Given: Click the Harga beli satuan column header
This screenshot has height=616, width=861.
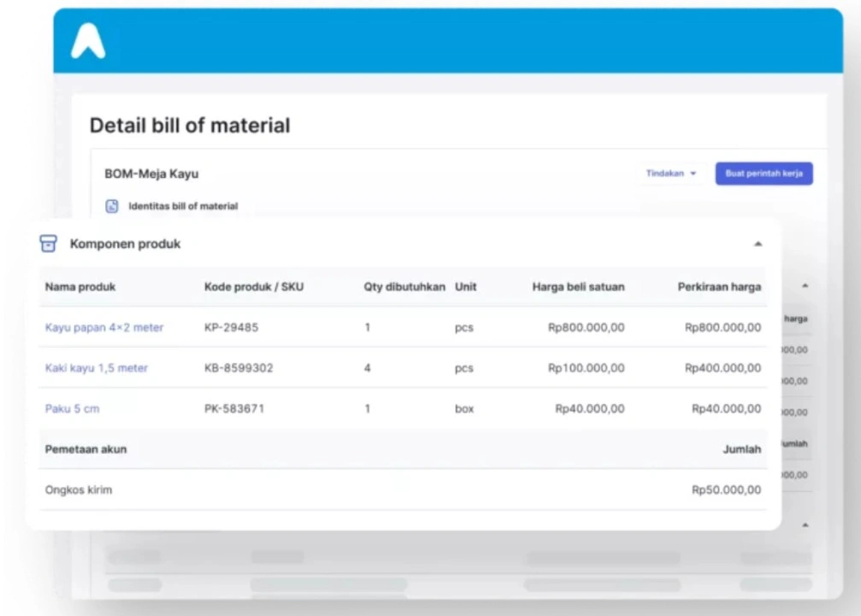Looking at the screenshot, I should [578, 287].
